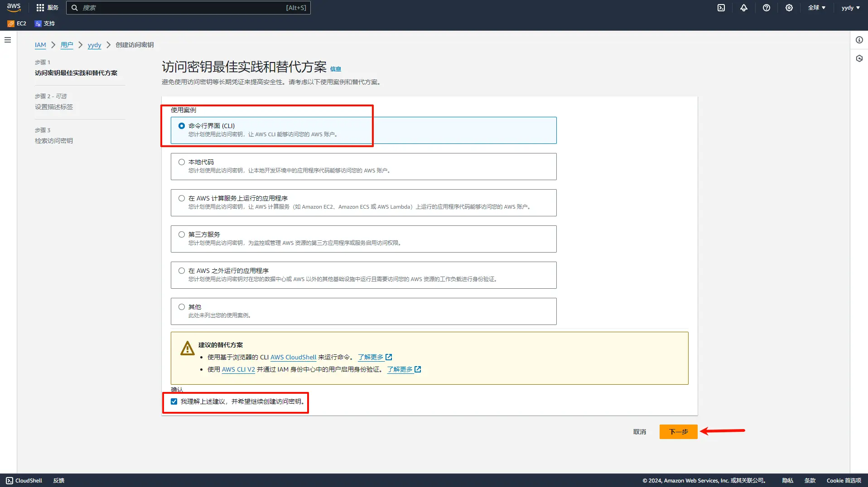
Task: Open CloudShell in the footer
Action: pyautogui.click(x=24, y=481)
